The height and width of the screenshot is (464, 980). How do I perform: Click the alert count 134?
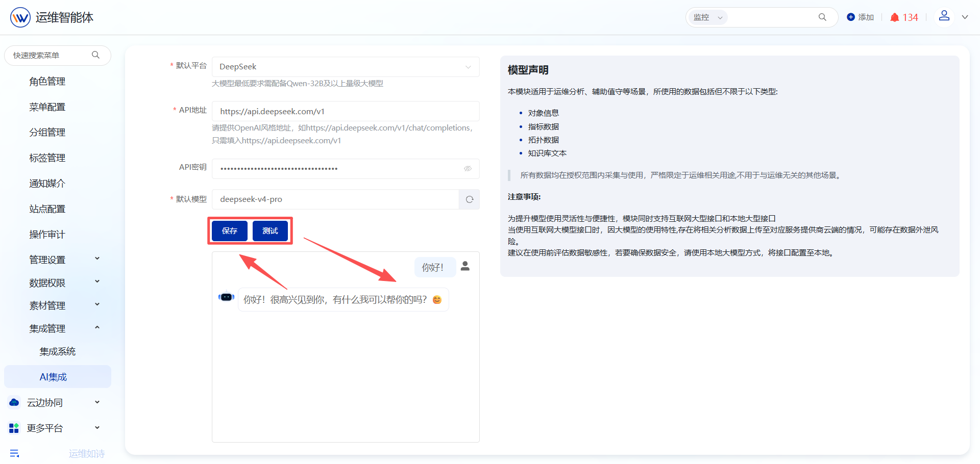pyautogui.click(x=910, y=17)
